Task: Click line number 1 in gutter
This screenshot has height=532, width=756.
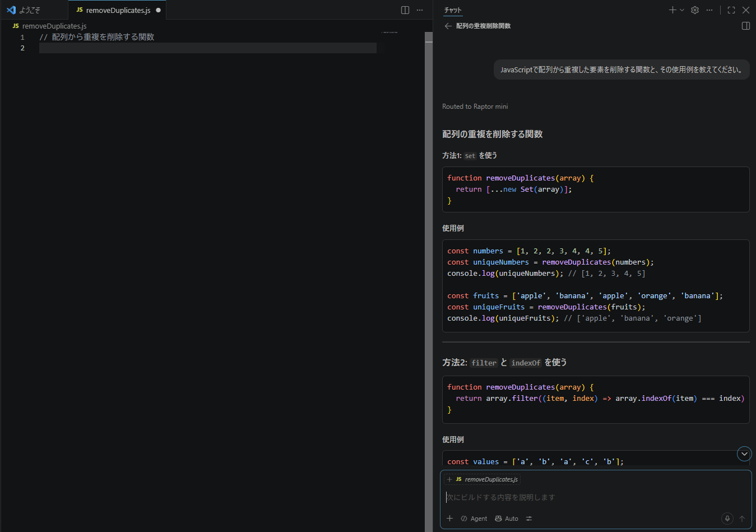Action: [22, 37]
